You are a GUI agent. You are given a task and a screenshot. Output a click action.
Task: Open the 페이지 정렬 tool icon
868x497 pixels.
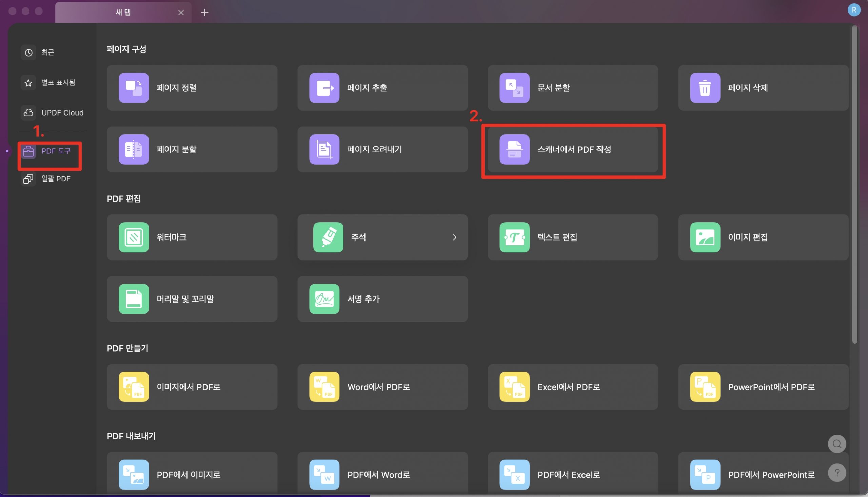click(134, 88)
